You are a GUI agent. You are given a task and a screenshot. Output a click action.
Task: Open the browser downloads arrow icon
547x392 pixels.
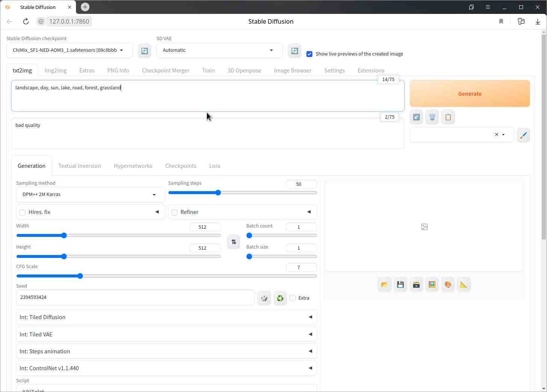(x=538, y=21)
